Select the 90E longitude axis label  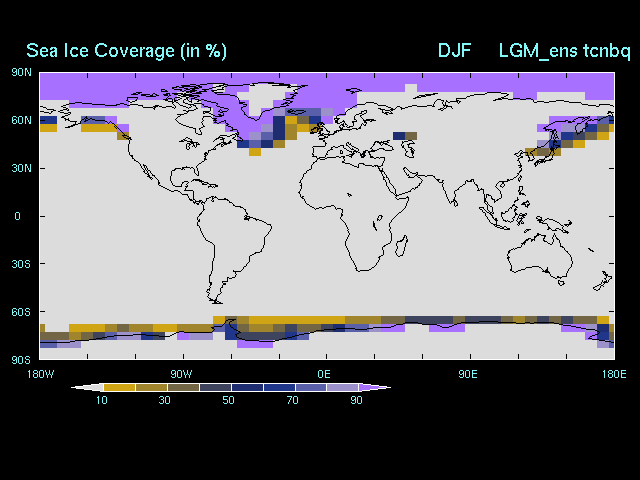(x=466, y=374)
